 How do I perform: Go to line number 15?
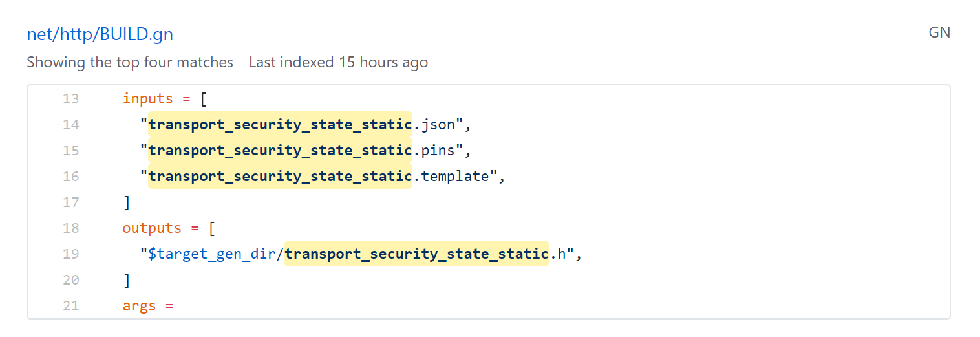tap(71, 151)
